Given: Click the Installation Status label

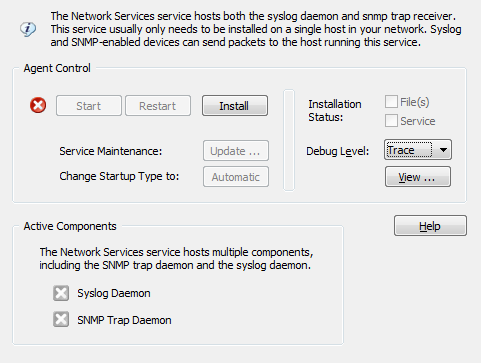Looking at the screenshot, I should (x=335, y=111).
